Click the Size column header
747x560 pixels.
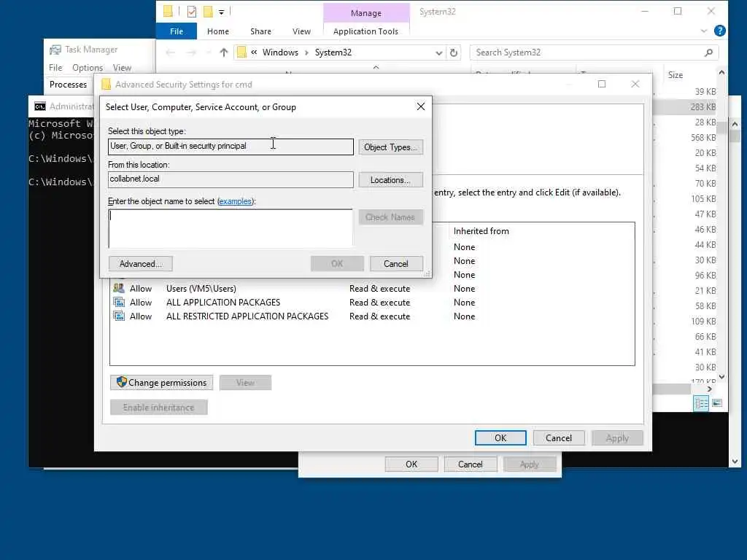[675, 75]
